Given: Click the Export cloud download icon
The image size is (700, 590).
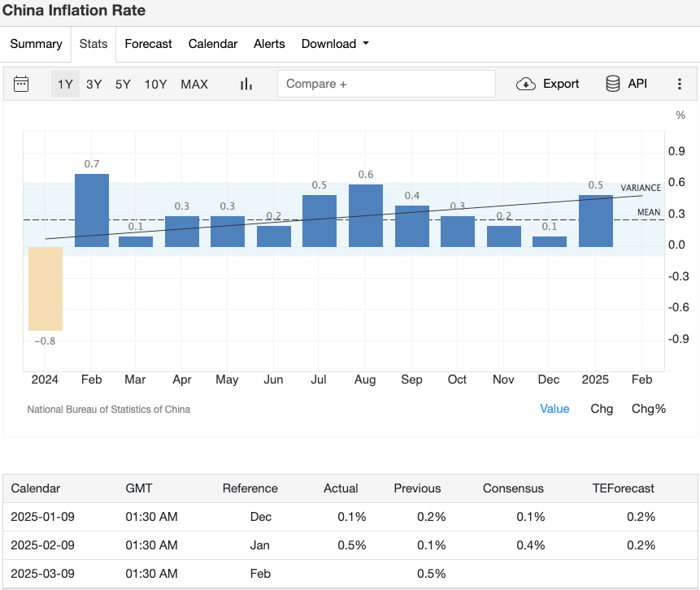Looking at the screenshot, I should pos(526,84).
